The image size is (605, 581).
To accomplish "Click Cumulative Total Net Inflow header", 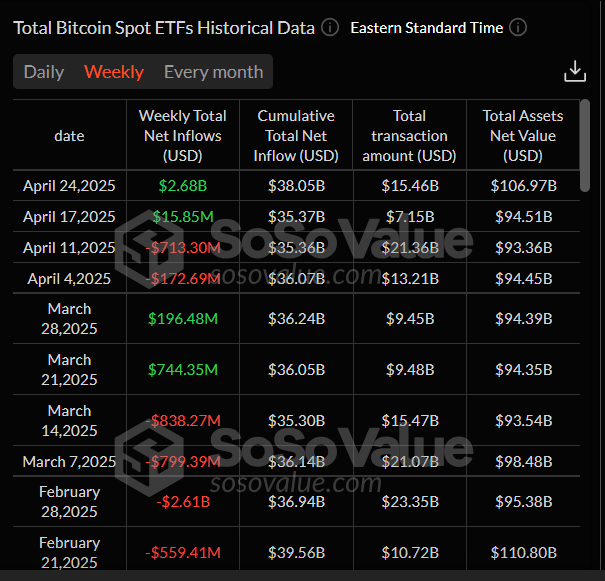I will click(296, 136).
